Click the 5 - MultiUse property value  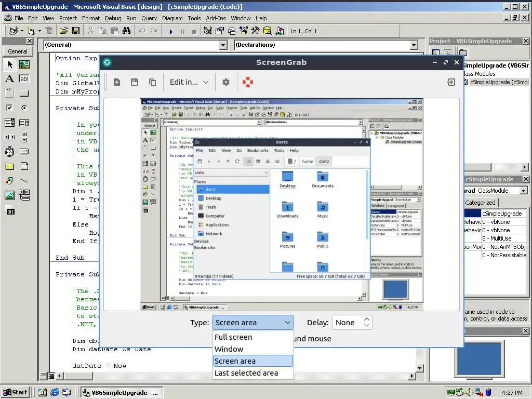[x=503, y=238]
